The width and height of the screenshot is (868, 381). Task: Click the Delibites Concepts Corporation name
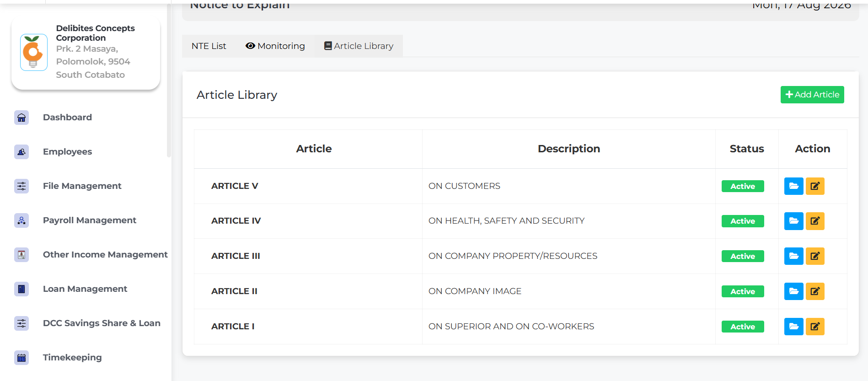[96, 33]
